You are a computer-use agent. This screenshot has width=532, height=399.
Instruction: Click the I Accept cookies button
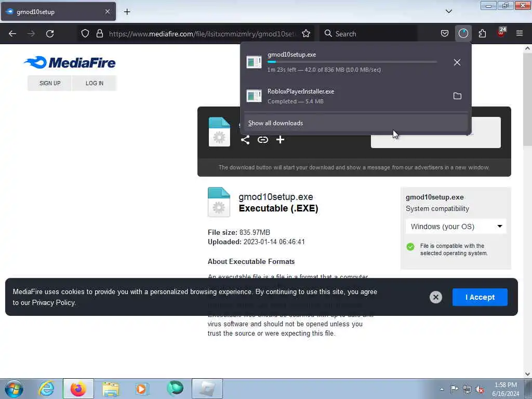[x=480, y=297]
